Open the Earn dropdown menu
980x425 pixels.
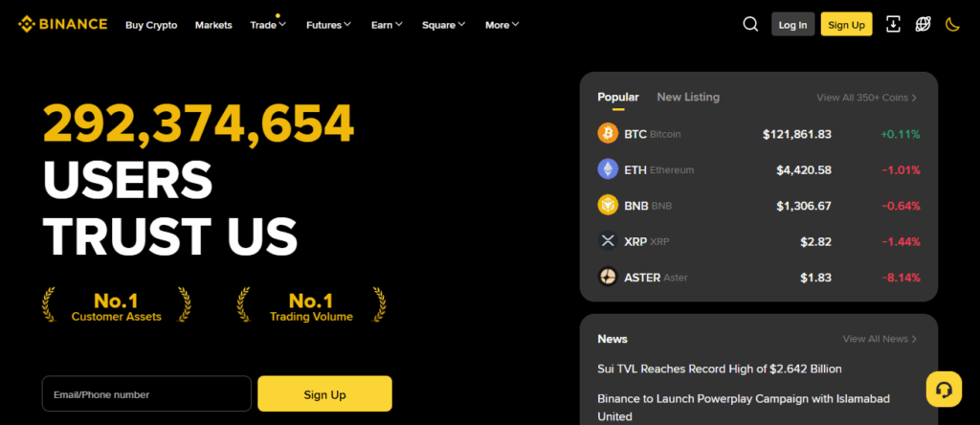387,25
